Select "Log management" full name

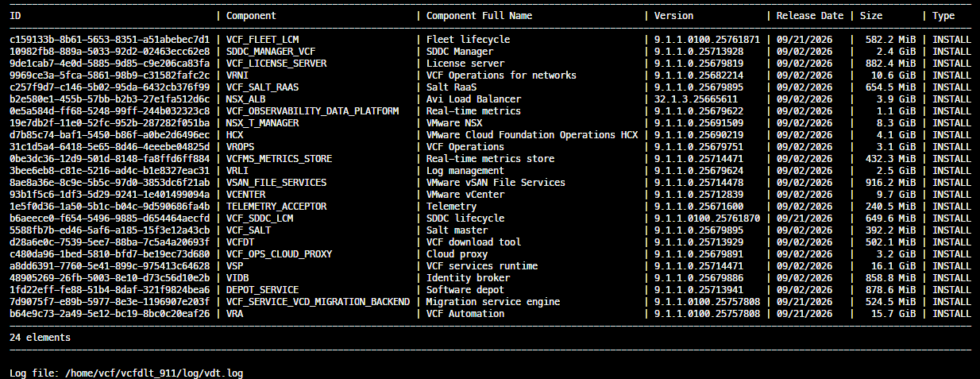(x=465, y=171)
